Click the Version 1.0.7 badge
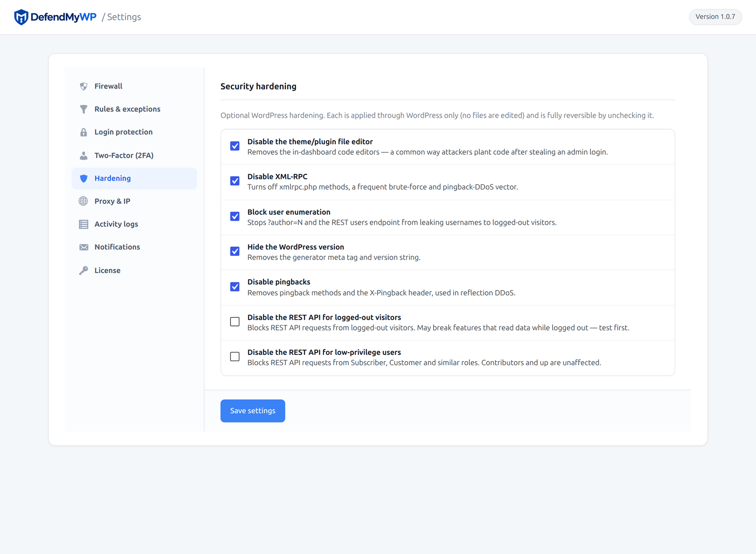Image resolution: width=756 pixels, height=554 pixels. point(715,17)
